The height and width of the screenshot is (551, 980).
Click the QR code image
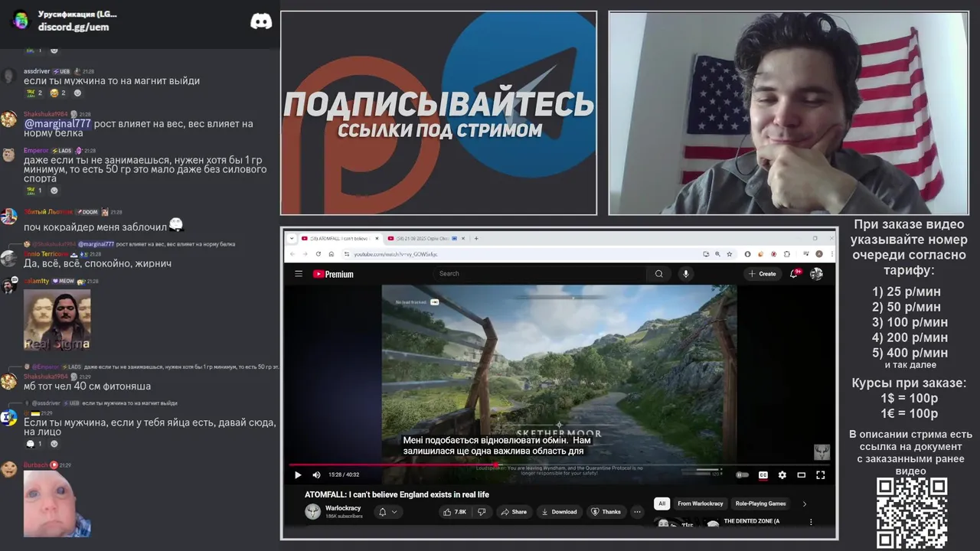point(912,513)
